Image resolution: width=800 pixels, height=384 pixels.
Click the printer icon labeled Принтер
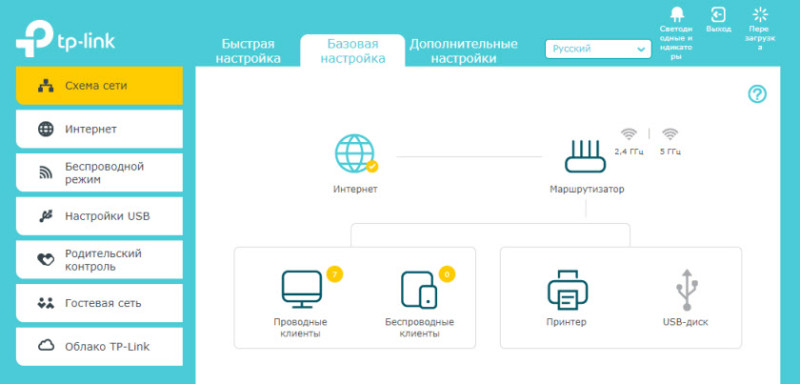pos(567,290)
